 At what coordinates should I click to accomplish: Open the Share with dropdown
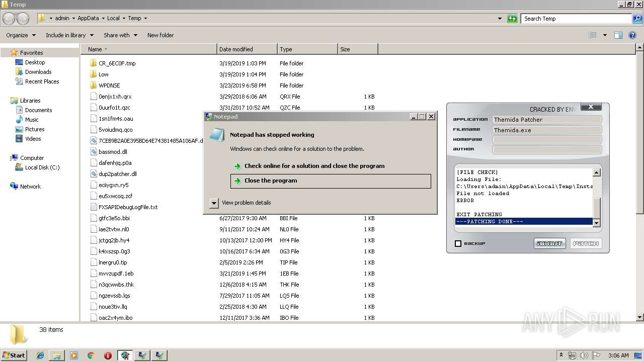(x=121, y=35)
